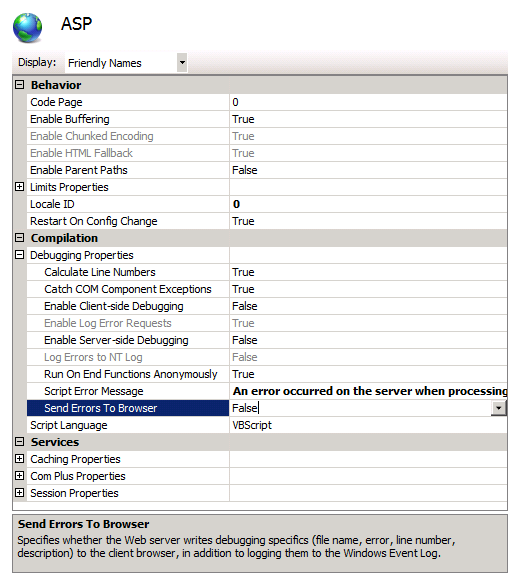Click the Display label
The image size is (520, 585).
point(37,62)
